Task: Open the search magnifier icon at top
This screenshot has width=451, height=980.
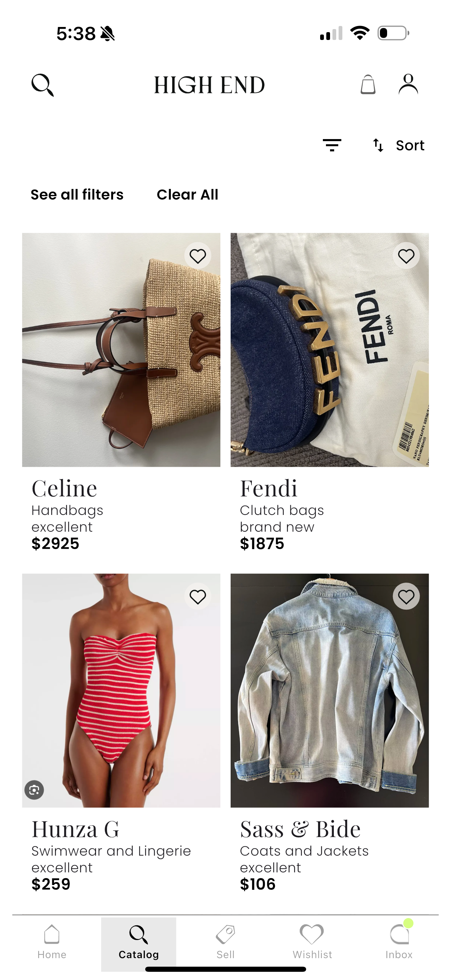Action: click(x=43, y=85)
